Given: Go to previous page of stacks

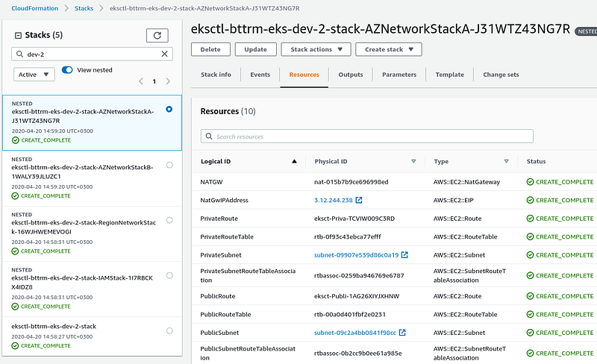Looking at the screenshot, I should pos(141,81).
